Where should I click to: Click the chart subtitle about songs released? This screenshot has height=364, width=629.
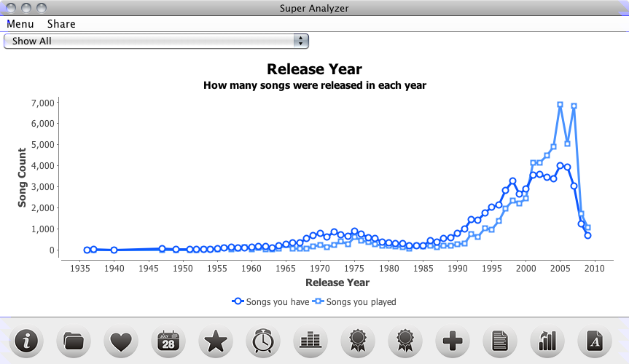(315, 85)
